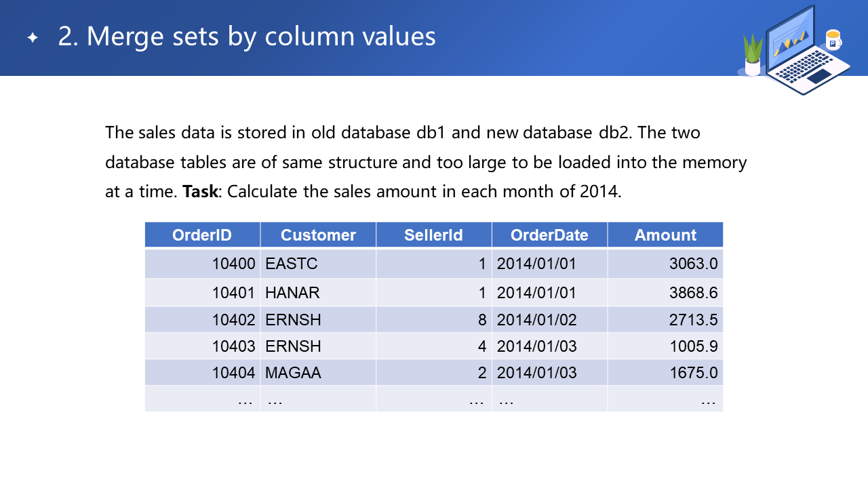The image size is (868, 488).
Task: Click the cell containing order ID 10400
Action: pos(233,264)
